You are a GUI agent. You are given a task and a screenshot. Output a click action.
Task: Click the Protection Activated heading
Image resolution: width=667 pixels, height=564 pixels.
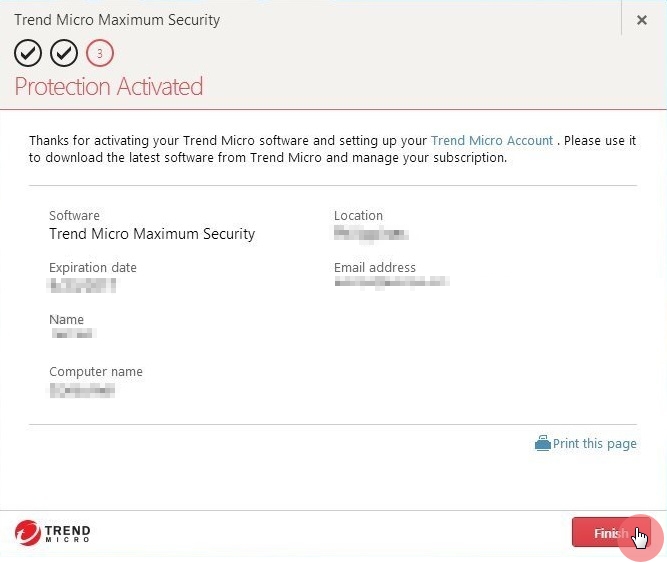click(x=108, y=87)
